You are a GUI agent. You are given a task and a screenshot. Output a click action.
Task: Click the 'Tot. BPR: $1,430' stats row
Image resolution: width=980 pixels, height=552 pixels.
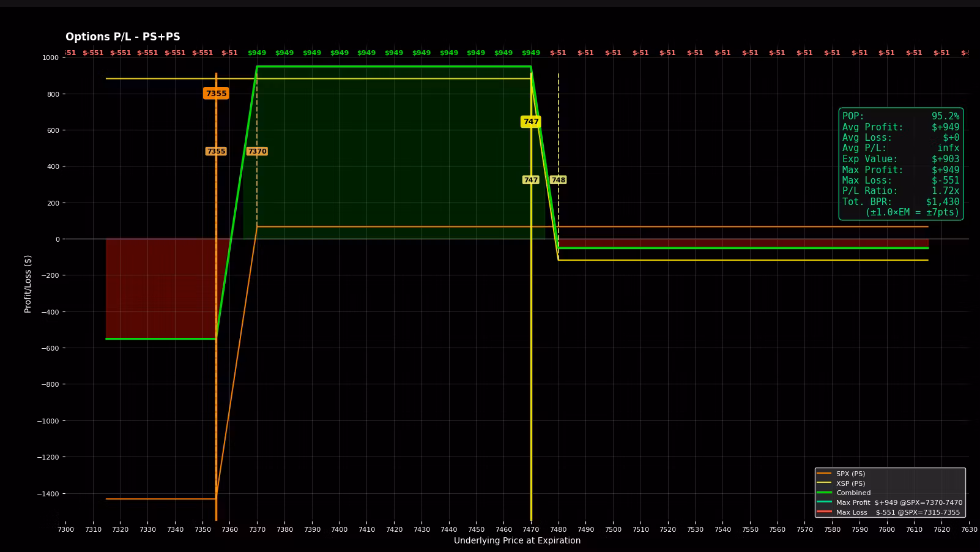click(x=900, y=202)
